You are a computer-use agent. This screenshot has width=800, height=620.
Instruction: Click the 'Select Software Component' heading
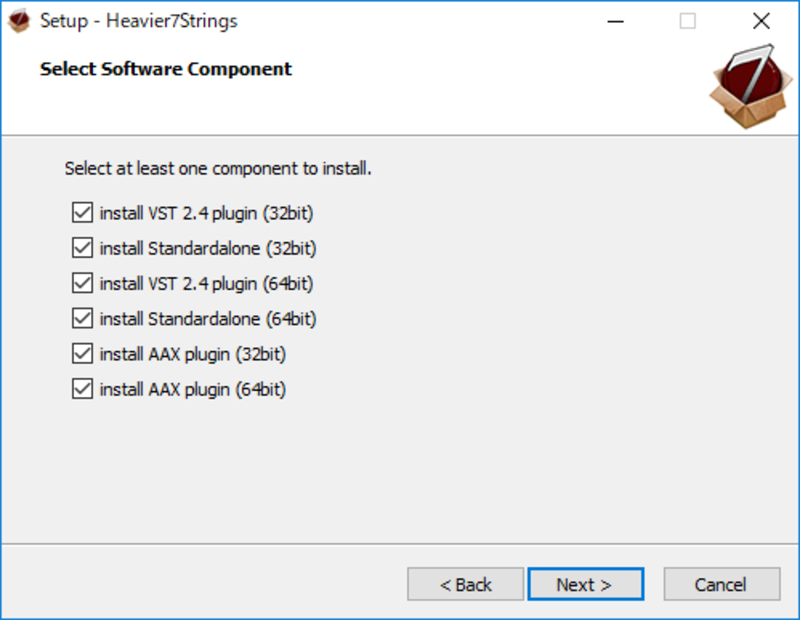click(166, 69)
